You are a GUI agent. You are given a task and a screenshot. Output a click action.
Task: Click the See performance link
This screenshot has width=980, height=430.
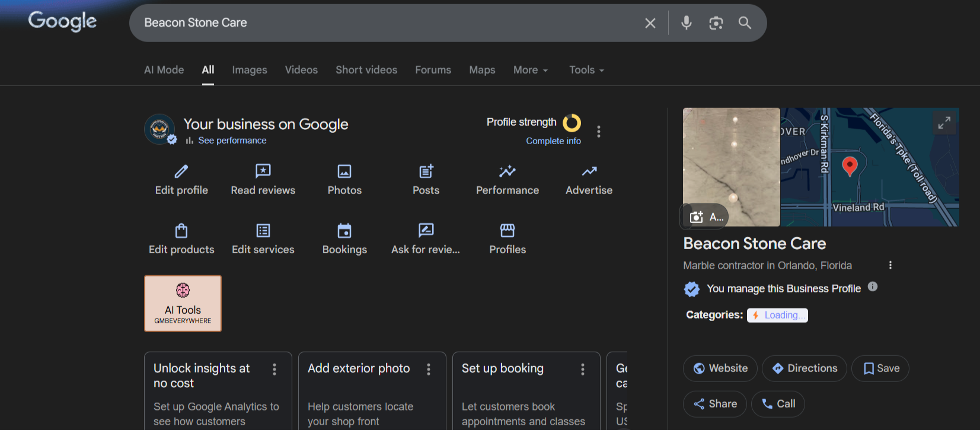[x=232, y=141]
